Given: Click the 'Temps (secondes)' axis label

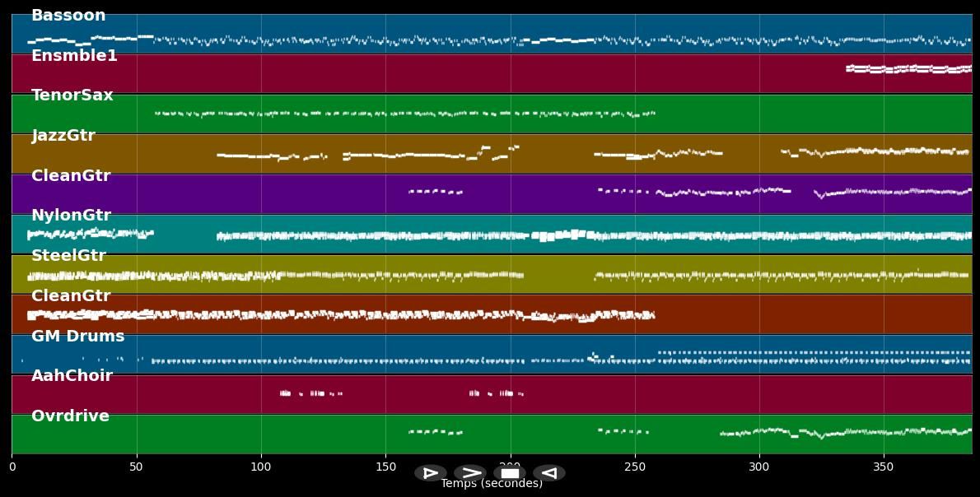Looking at the screenshot, I should [492, 484].
